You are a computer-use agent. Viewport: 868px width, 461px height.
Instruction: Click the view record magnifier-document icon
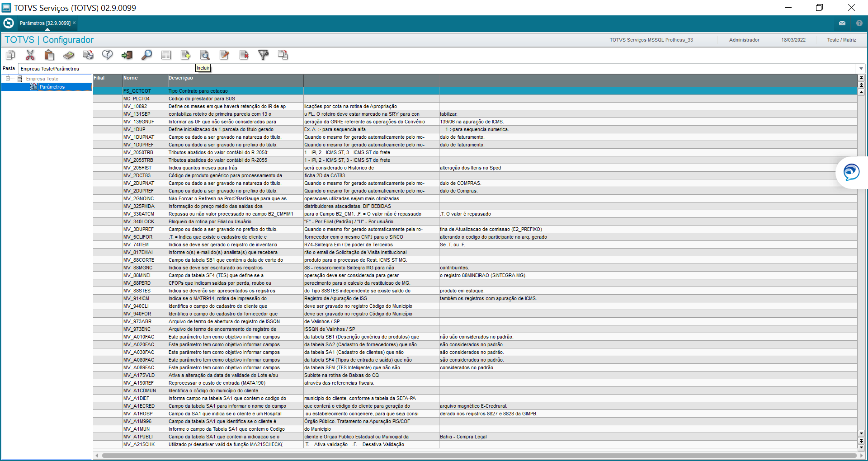click(205, 55)
